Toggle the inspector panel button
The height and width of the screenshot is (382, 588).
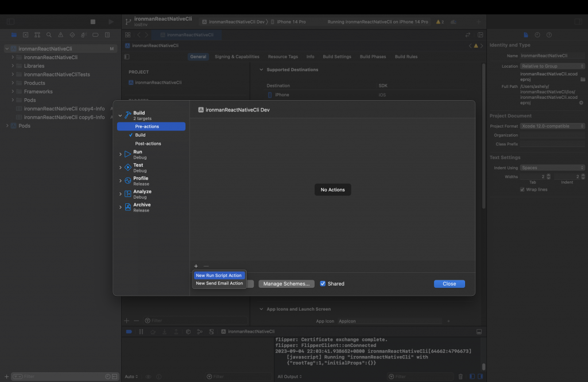[578, 22]
